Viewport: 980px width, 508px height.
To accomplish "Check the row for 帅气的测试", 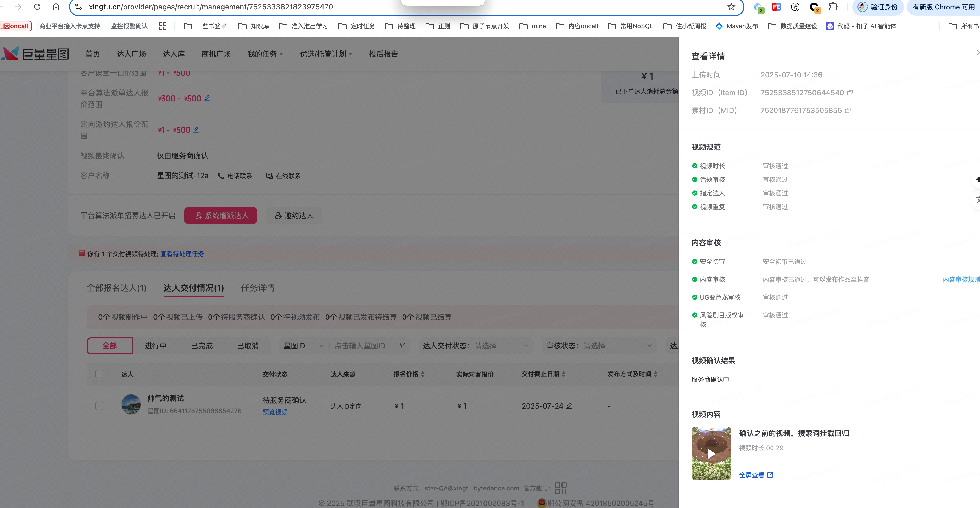I will pyautogui.click(x=99, y=406).
